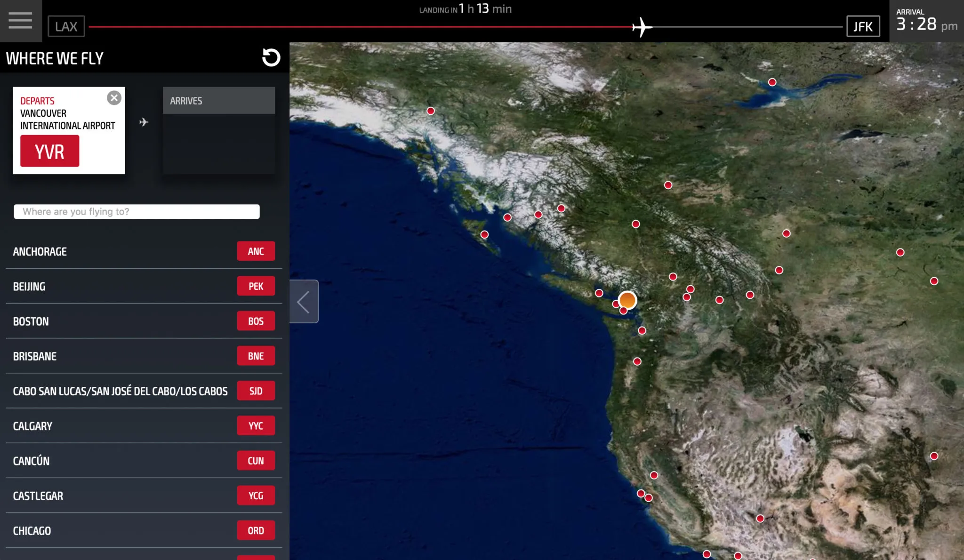Toggle the PEK badge next to Beijing
This screenshot has width=964, height=560.
[x=256, y=286]
